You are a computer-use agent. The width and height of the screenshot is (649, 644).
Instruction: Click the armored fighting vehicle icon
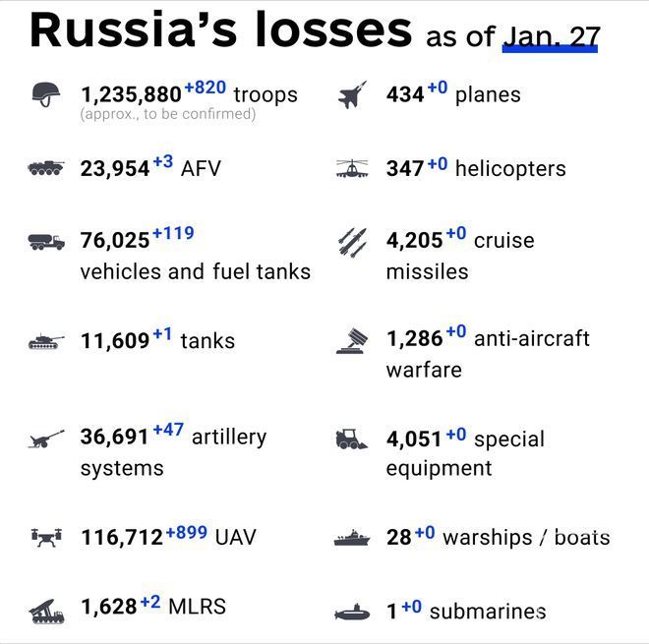pos(45,168)
